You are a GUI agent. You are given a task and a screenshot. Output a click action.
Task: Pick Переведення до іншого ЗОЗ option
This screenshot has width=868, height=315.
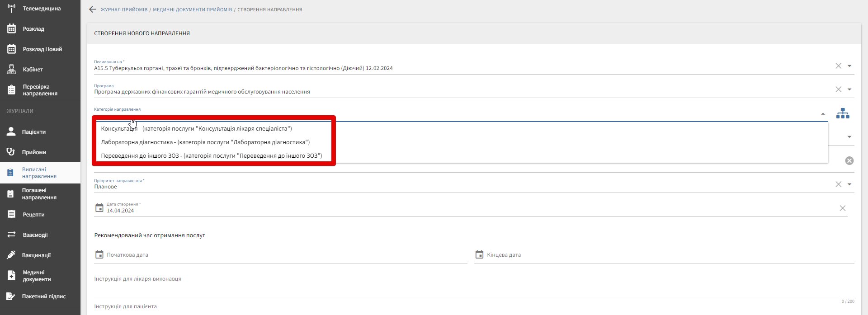point(211,156)
